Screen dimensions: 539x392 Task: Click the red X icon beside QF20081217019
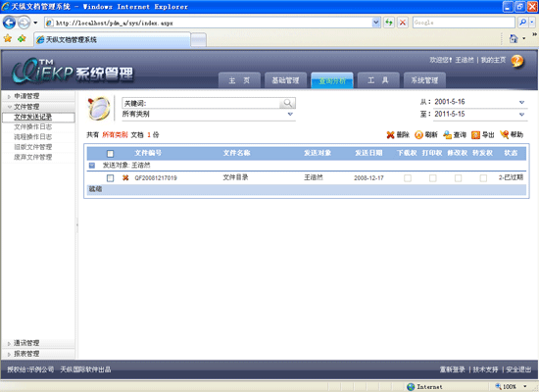125,177
